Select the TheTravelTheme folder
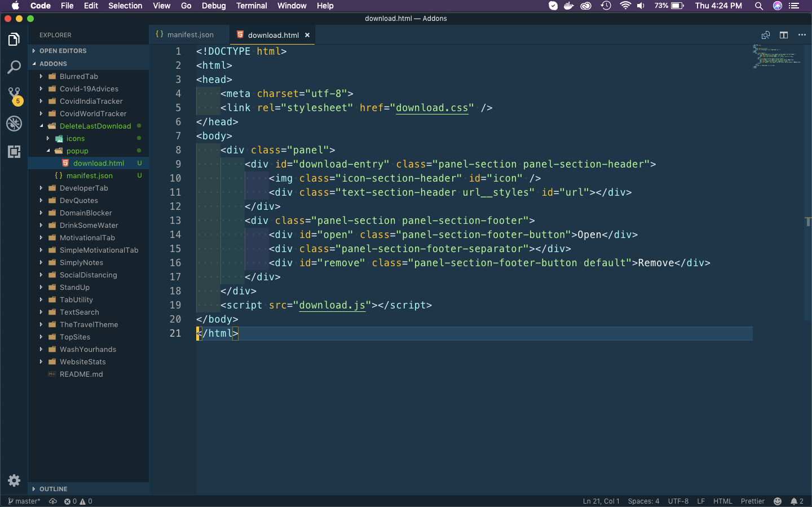812x507 pixels. [89, 324]
